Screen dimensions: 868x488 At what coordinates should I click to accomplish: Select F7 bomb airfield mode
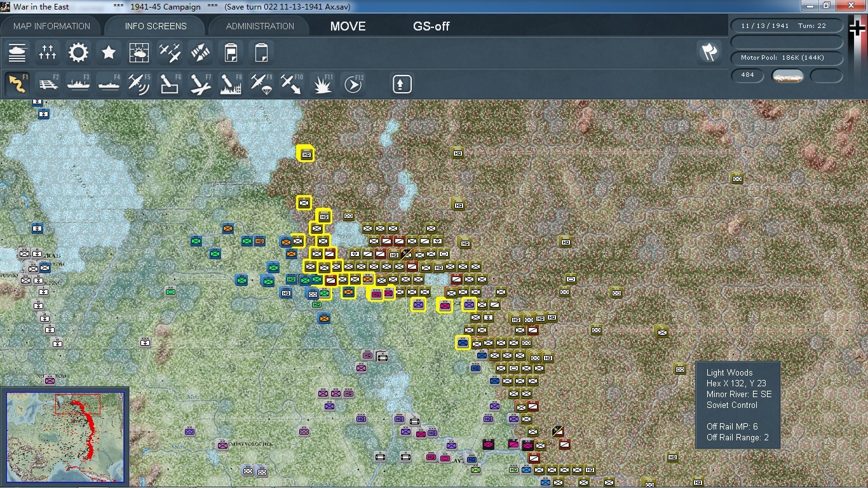point(200,84)
